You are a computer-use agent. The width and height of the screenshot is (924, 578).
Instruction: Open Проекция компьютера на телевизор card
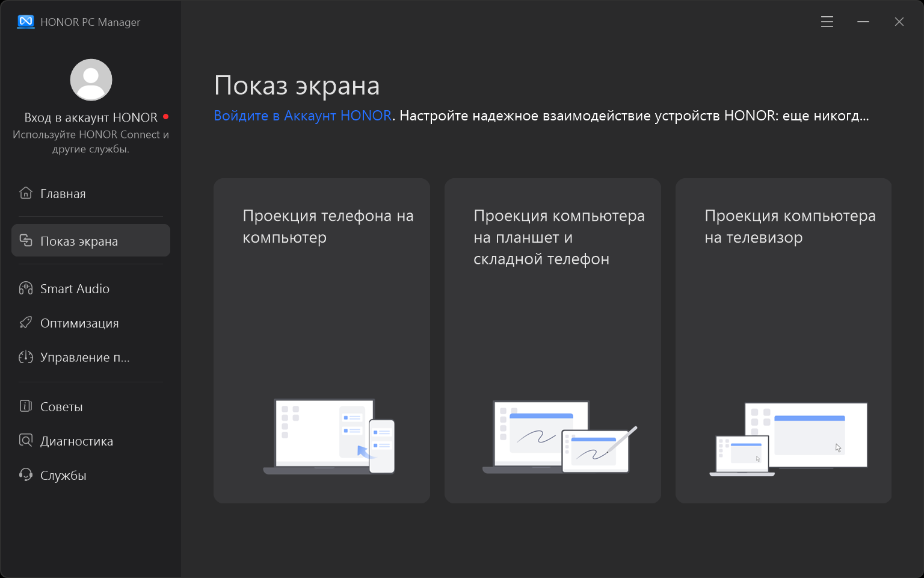[x=783, y=341]
